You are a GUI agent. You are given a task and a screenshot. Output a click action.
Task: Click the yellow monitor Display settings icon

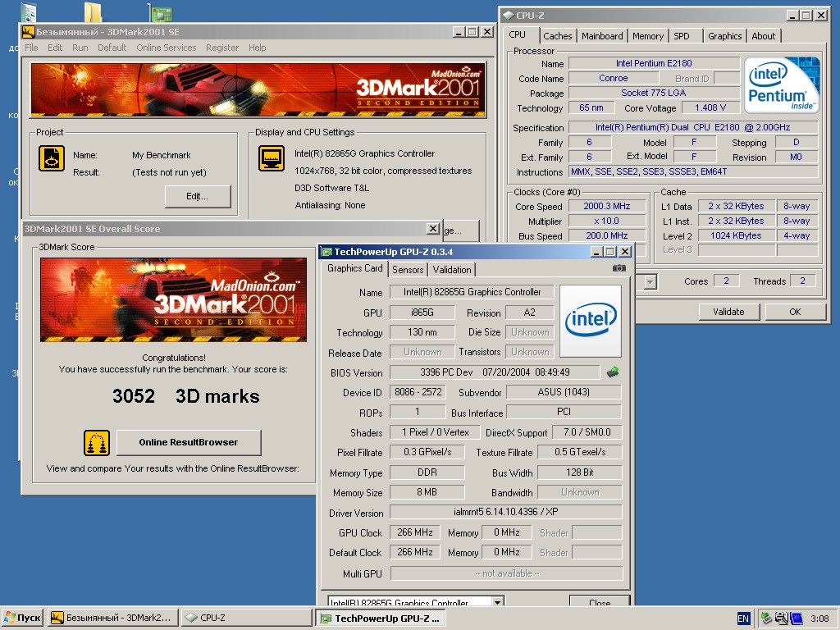(x=271, y=158)
